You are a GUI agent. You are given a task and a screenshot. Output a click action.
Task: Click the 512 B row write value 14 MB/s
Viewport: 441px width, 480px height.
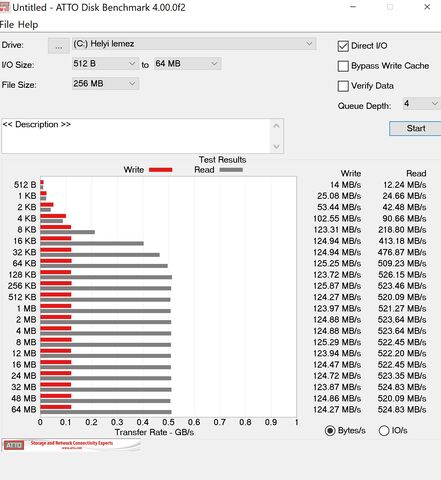tap(345, 185)
